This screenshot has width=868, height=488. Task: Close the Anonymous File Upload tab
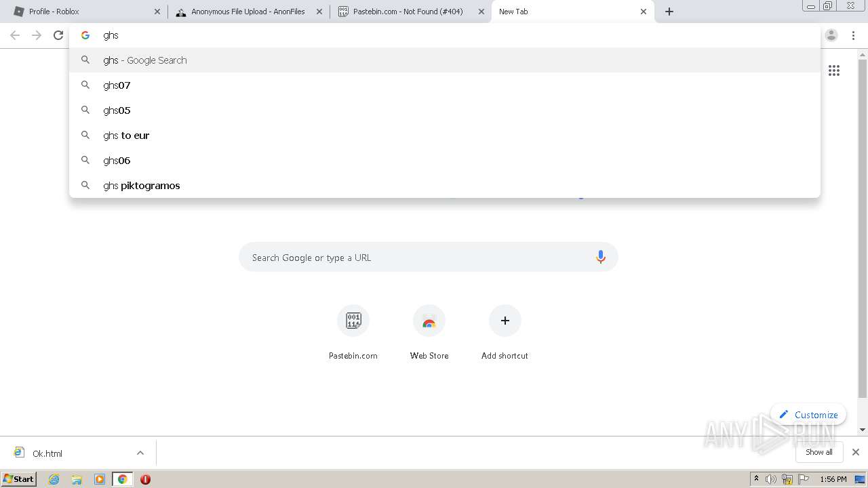[x=319, y=12]
